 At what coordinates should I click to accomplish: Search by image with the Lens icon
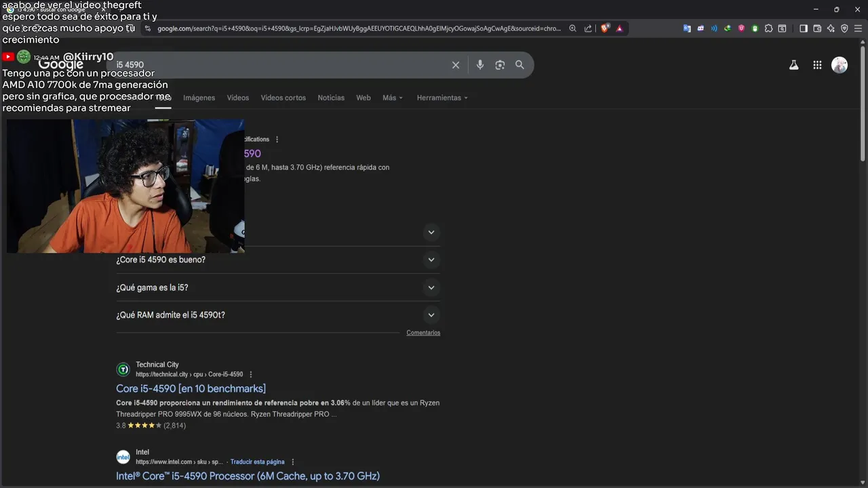(500, 65)
